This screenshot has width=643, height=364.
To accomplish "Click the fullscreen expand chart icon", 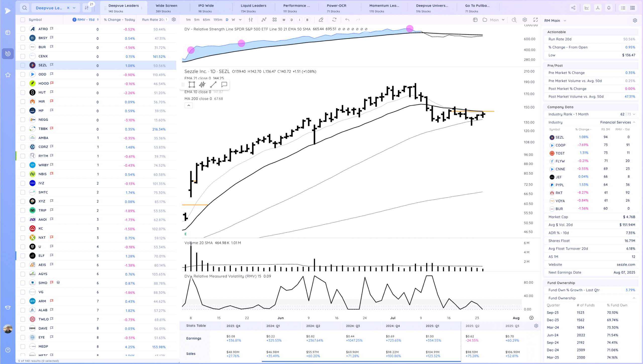I will click(535, 20).
